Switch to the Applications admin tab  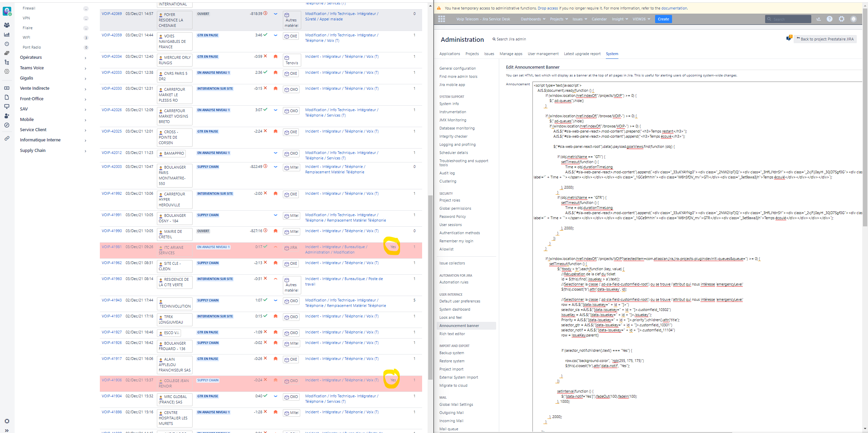coord(450,54)
